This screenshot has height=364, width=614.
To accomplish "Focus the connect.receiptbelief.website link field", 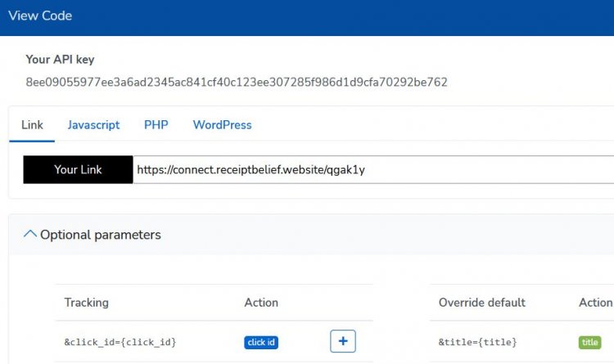I will point(368,169).
